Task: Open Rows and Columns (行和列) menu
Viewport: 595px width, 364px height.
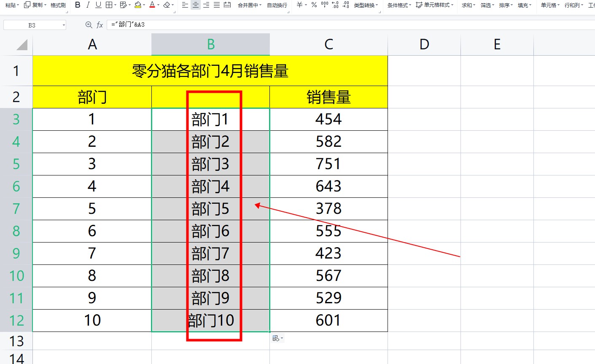Action: click(574, 5)
